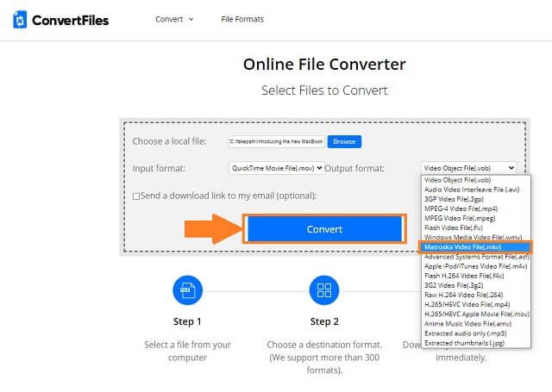Select Video Object File(.vob) option

[475, 180]
